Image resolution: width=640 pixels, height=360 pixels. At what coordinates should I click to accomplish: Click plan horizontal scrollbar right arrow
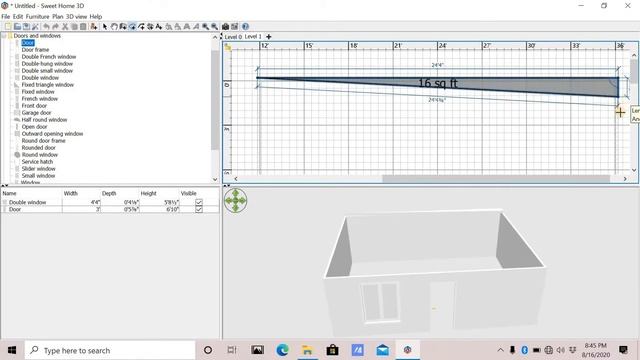[625, 179]
